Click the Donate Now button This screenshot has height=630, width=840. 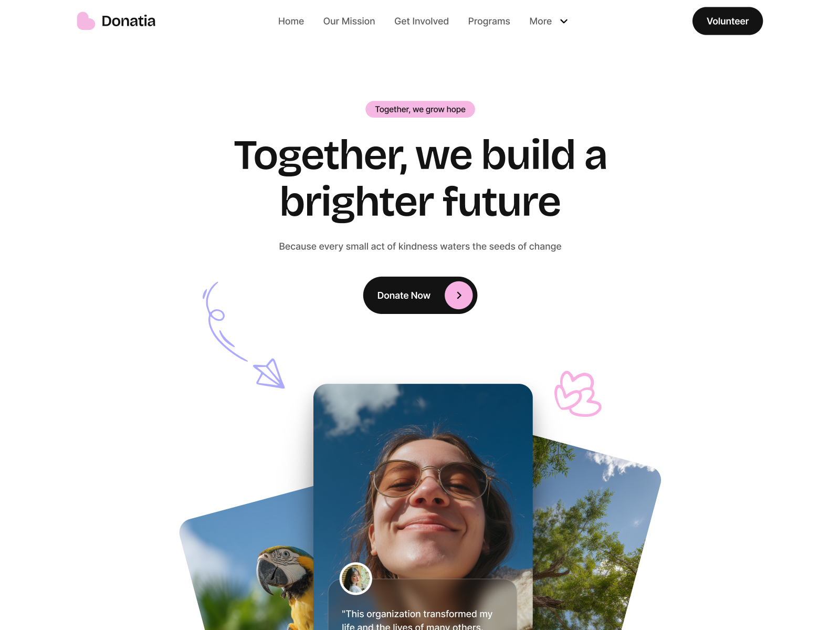point(420,296)
